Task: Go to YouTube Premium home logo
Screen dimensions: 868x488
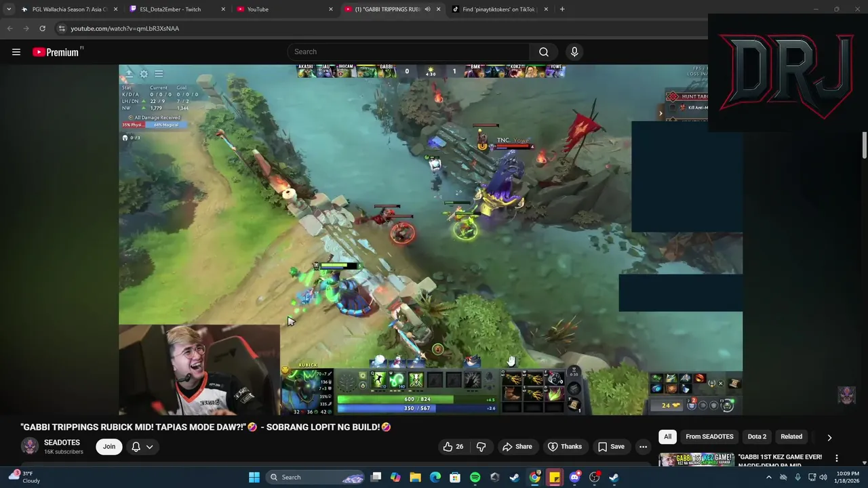Action: (x=56, y=52)
